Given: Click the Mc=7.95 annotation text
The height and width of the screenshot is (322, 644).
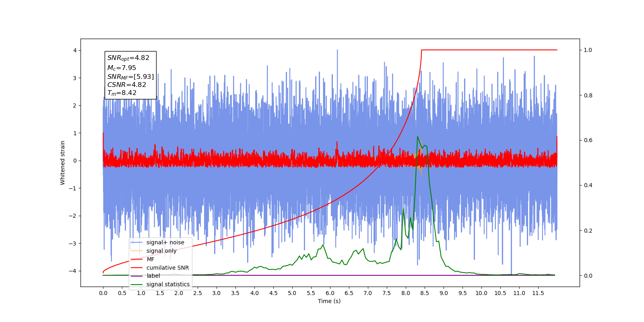Looking at the screenshot, I should tap(122, 68).
